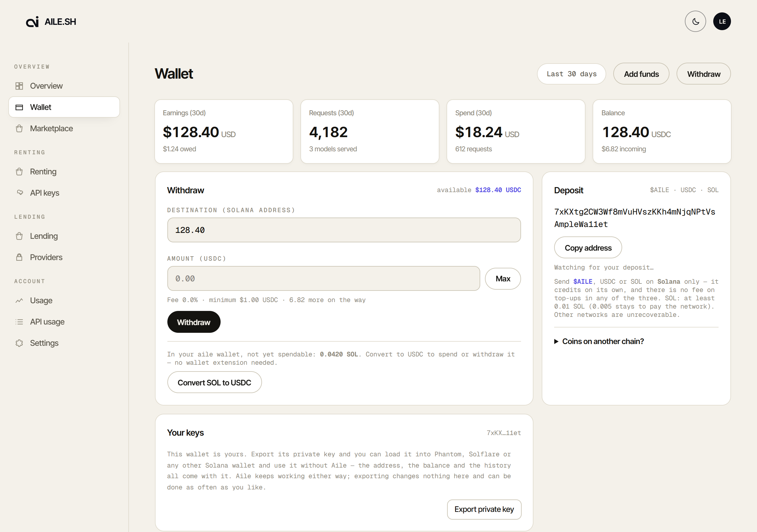Click the Marketplace bag icon

(x=19, y=129)
